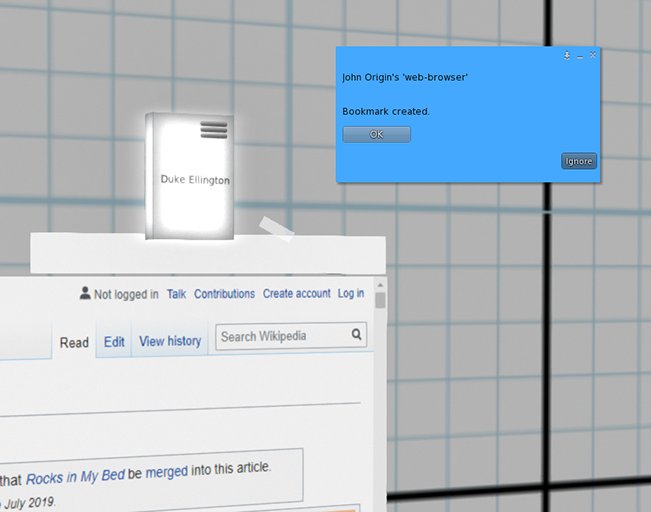The height and width of the screenshot is (512, 651).
Task: Open the Contributions link
Action: click(x=224, y=294)
